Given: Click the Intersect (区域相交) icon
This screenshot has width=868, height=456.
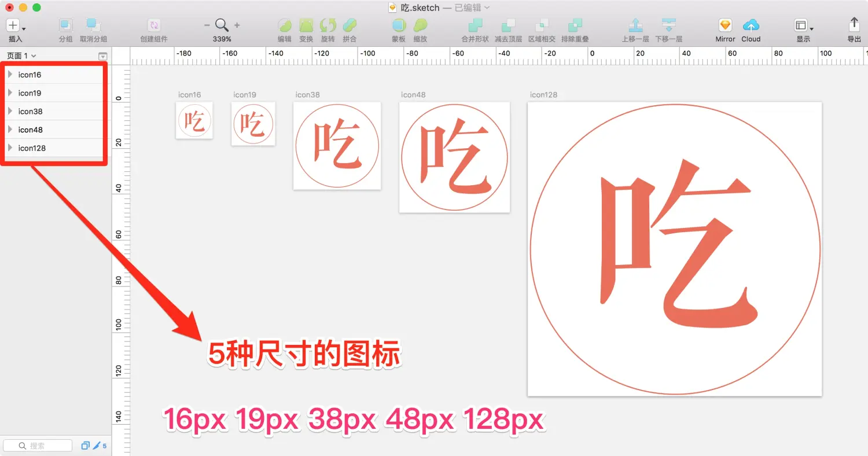Looking at the screenshot, I should pyautogui.click(x=542, y=25).
